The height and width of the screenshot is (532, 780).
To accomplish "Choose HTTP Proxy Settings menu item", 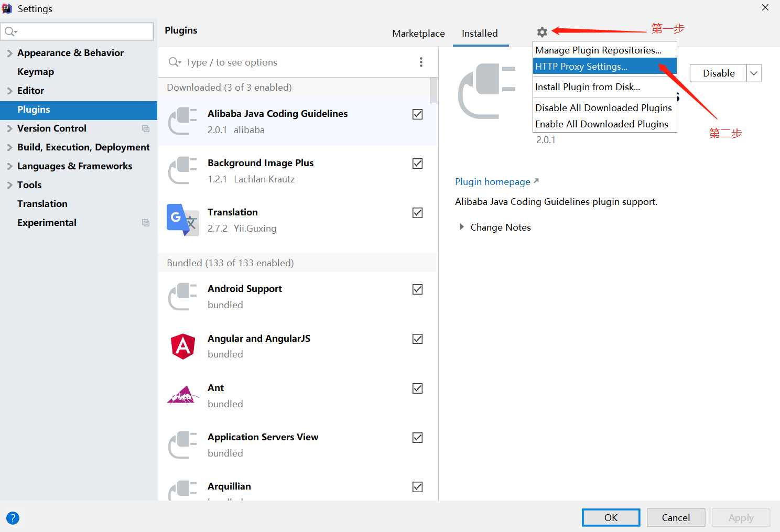I will [x=605, y=67].
